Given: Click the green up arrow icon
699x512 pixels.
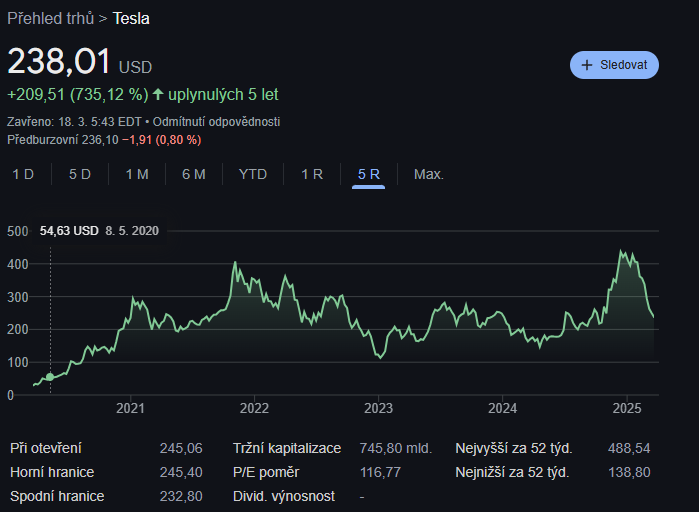Looking at the screenshot, I should [158, 94].
